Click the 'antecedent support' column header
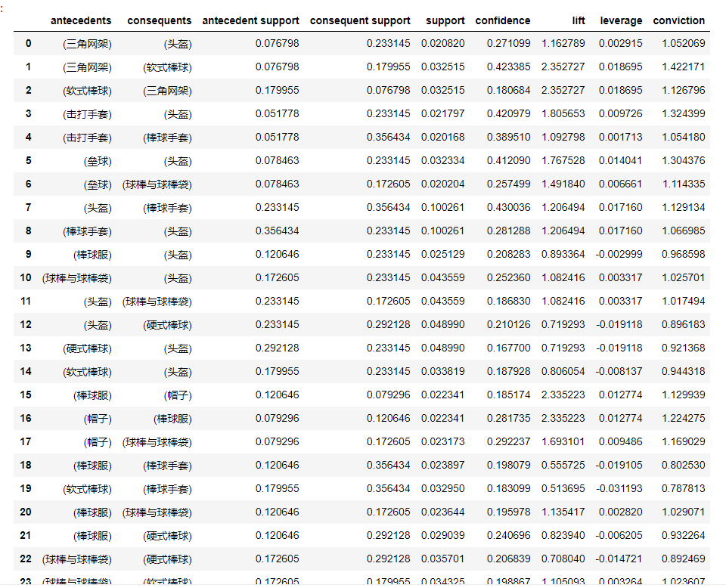 click(250, 21)
